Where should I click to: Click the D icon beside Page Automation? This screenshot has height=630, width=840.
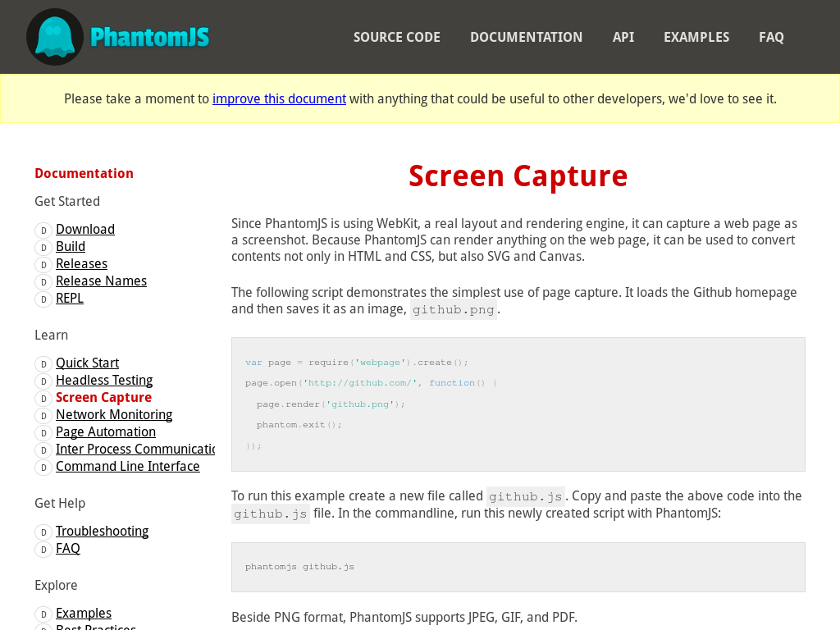[43, 433]
